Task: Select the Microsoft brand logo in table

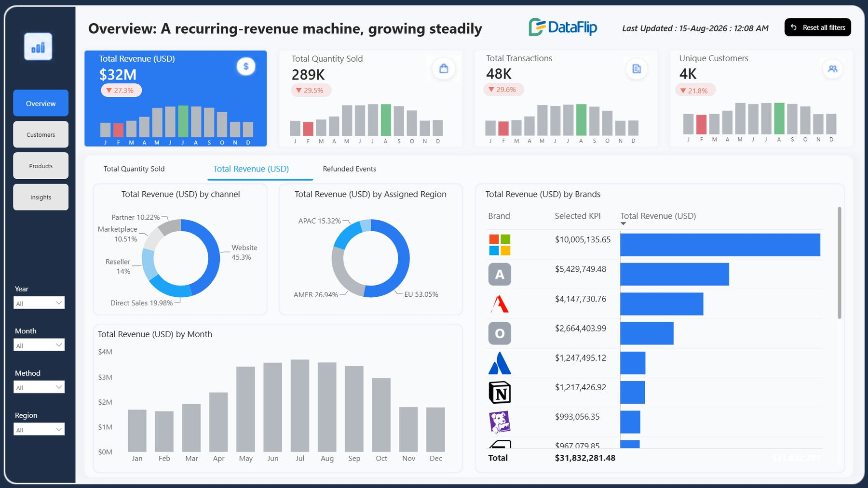Action: pos(500,245)
